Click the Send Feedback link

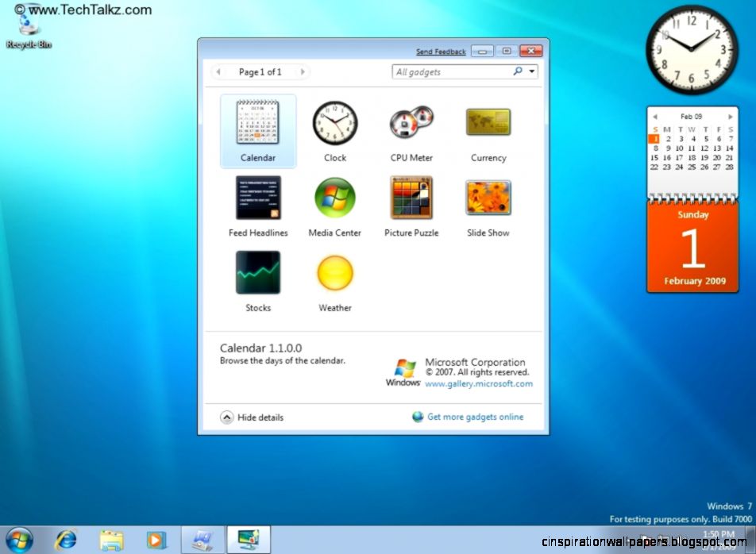click(x=441, y=51)
